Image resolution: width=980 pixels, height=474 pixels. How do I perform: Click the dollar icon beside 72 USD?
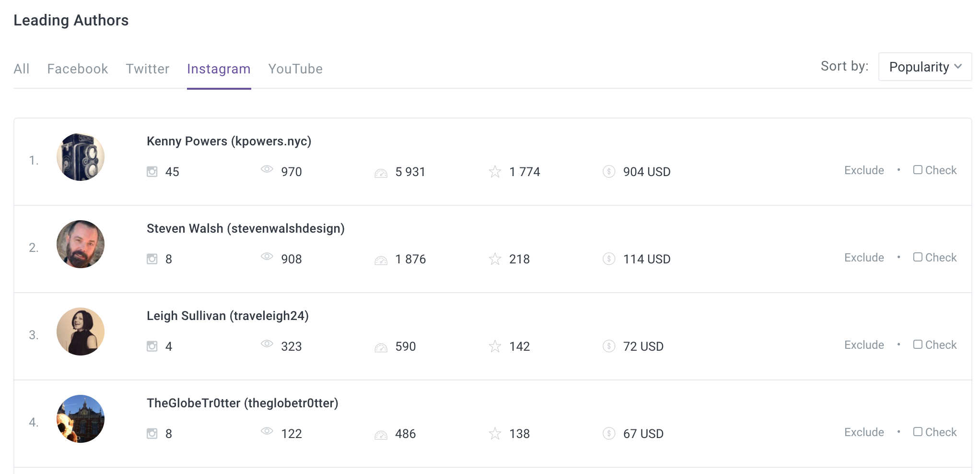pyautogui.click(x=609, y=346)
